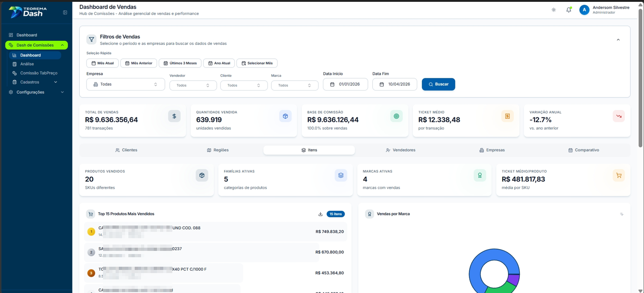Click the Data Início 01/01/2026 field
Viewport: 644px width, 293px height.
346,84
